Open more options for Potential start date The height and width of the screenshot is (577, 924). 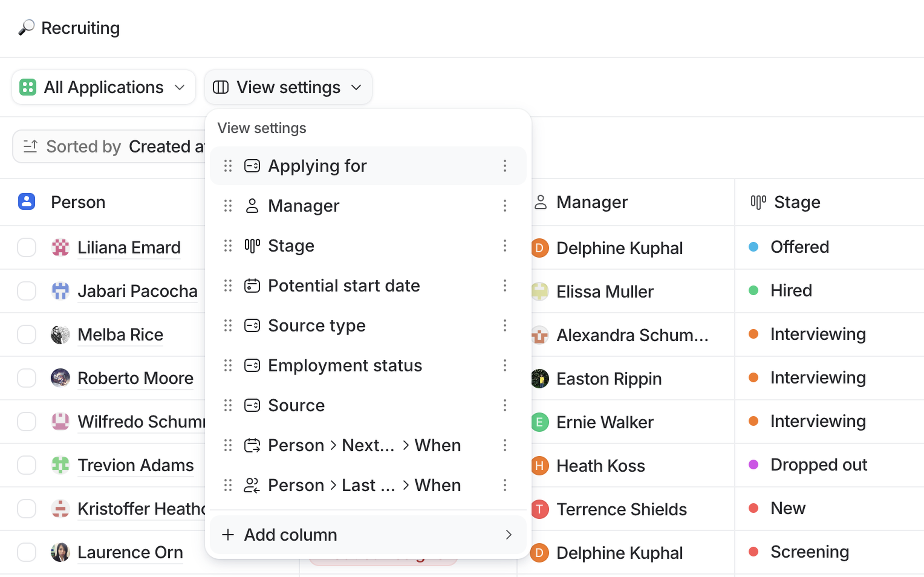tap(505, 285)
